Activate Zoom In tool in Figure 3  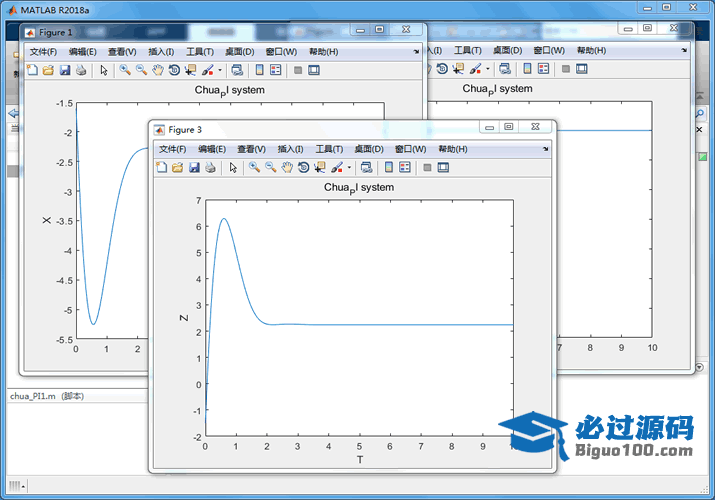click(x=254, y=167)
